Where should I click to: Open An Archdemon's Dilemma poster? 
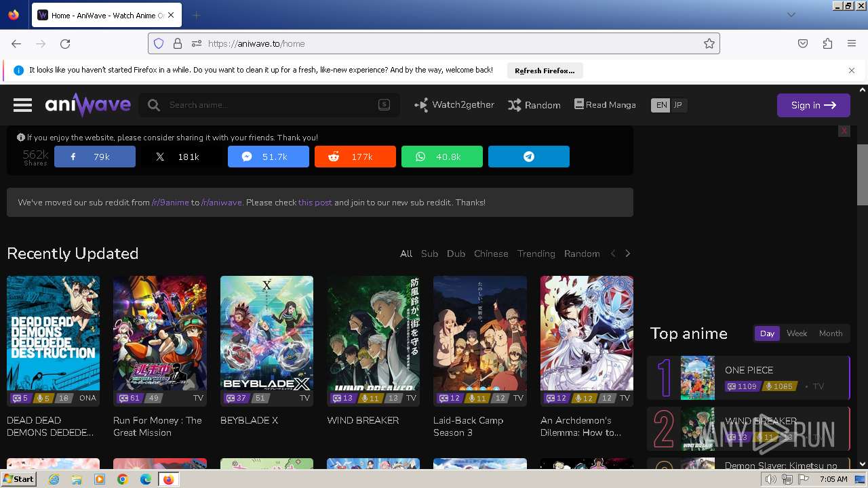coord(587,333)
